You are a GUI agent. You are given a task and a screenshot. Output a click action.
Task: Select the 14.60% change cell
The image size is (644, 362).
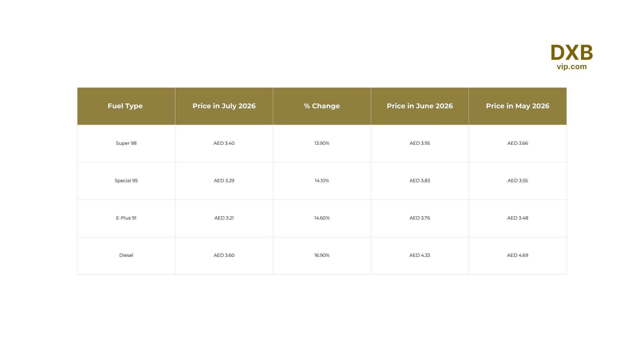322,218
